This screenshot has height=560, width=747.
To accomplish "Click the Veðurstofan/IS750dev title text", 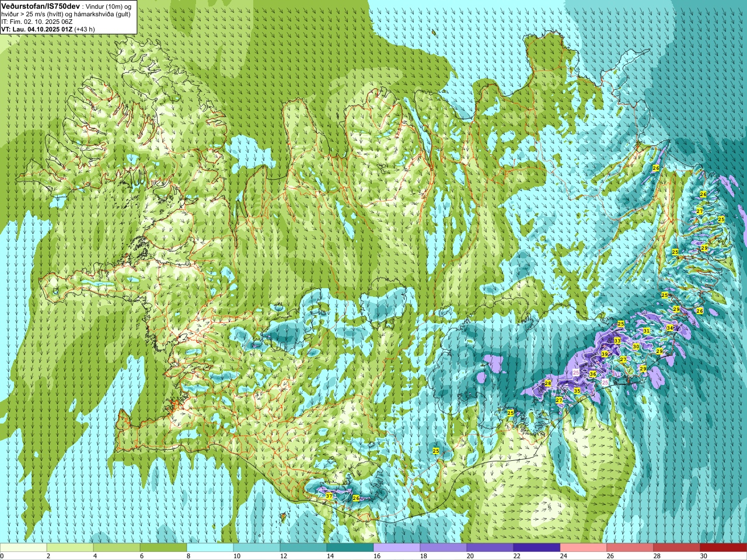I will coord(41,5).
